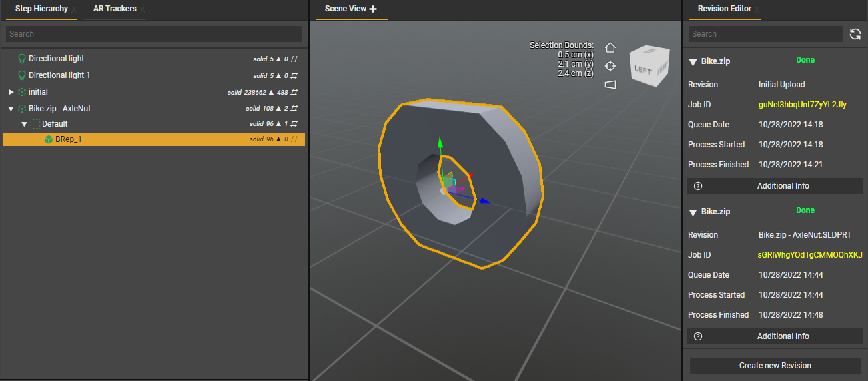This screenshot has width=868, height=381.
Task: Collapse the Default node in the hierarchy
Action: [24, 124]
